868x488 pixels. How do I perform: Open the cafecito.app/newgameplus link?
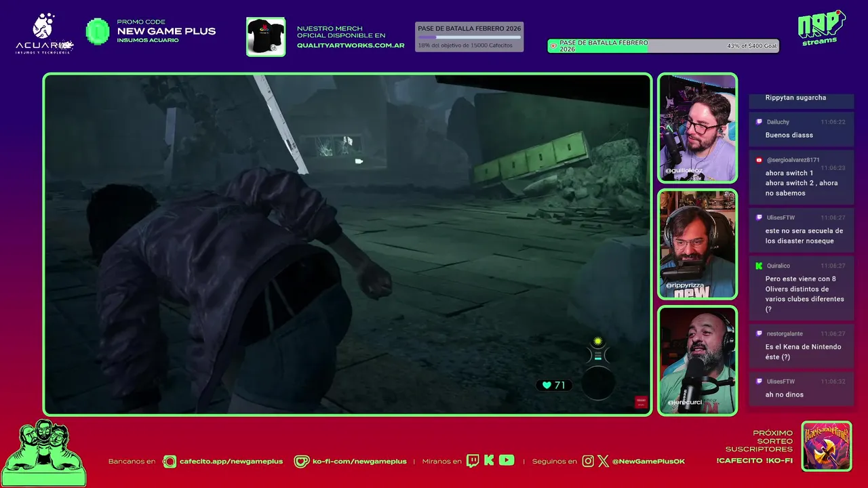[x=231, y=462]
